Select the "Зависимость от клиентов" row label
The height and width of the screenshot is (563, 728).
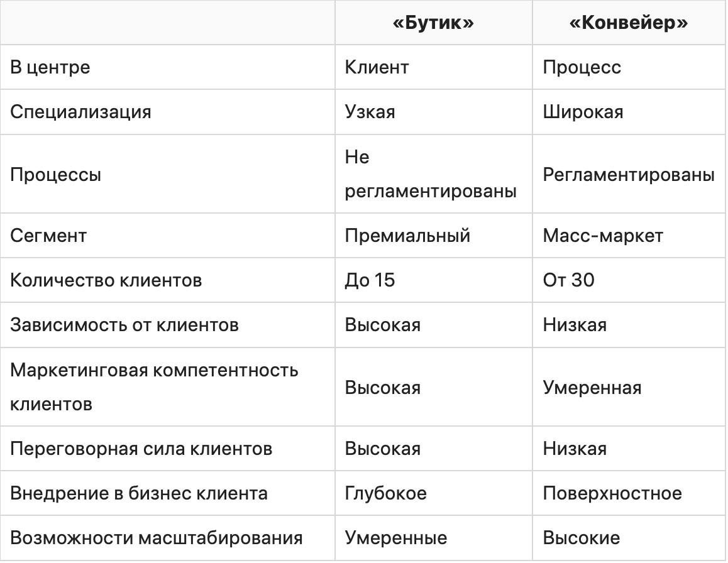124,325
